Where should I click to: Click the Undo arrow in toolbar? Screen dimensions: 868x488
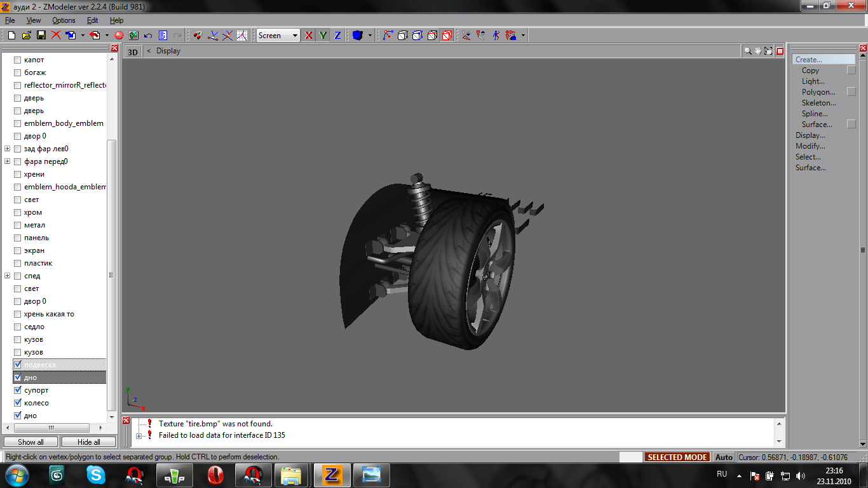148,36
